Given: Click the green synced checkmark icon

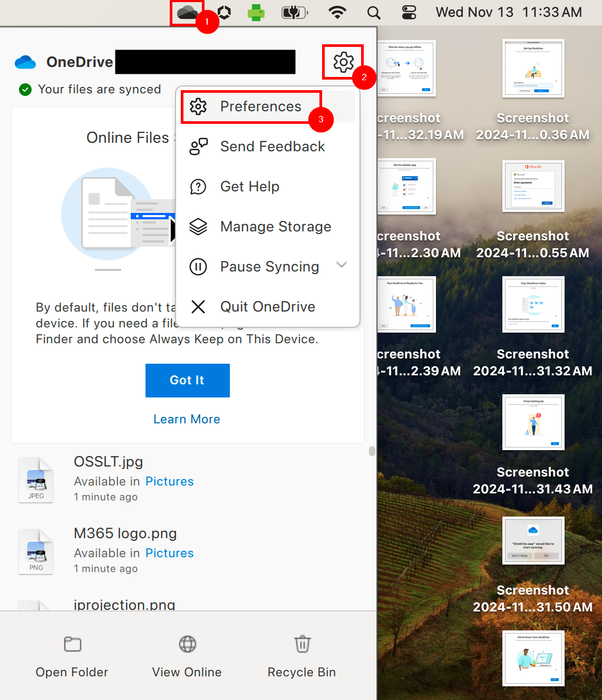Looking at the screenshot, I should (25, 90).
